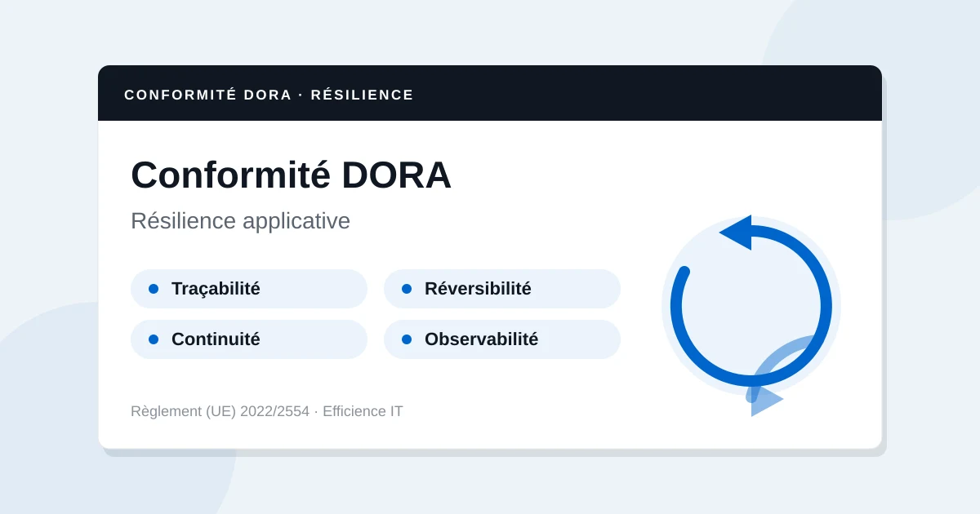
Task: Select the Réversibilité pill
Action: click(502, 289)
